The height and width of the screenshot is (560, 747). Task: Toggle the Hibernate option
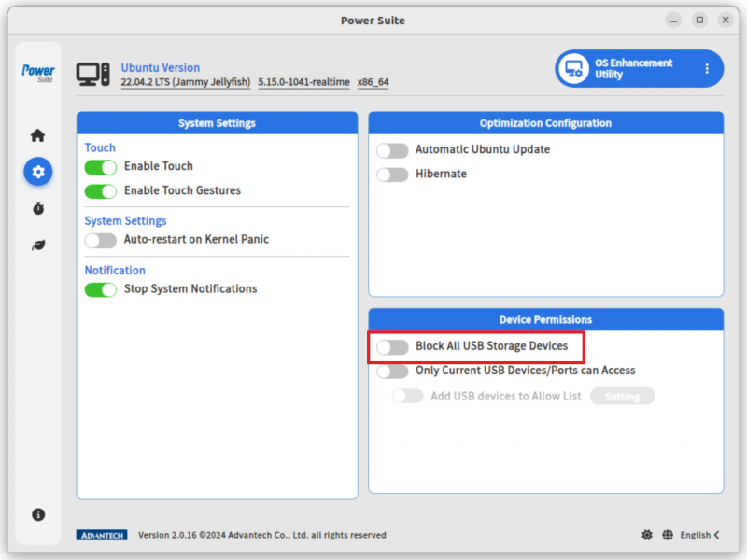point(392,175)
